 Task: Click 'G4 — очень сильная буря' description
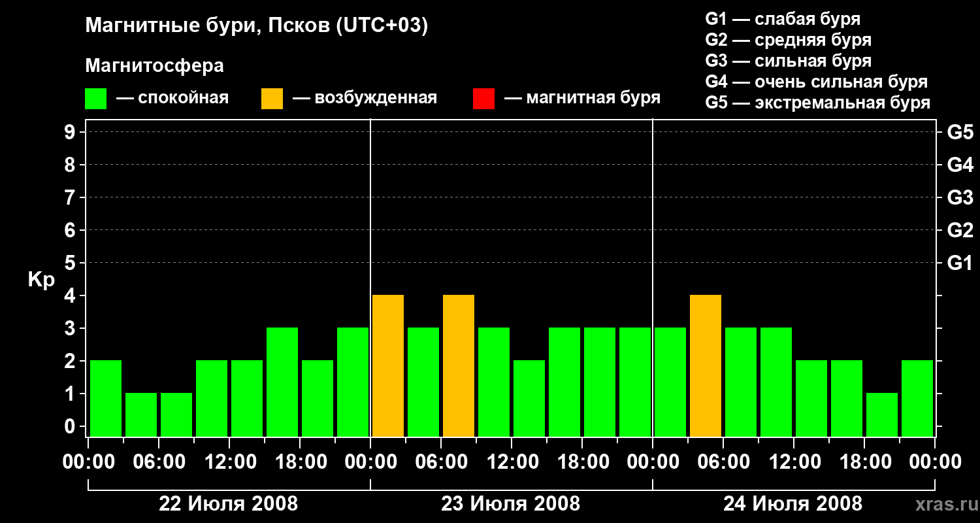816,81
